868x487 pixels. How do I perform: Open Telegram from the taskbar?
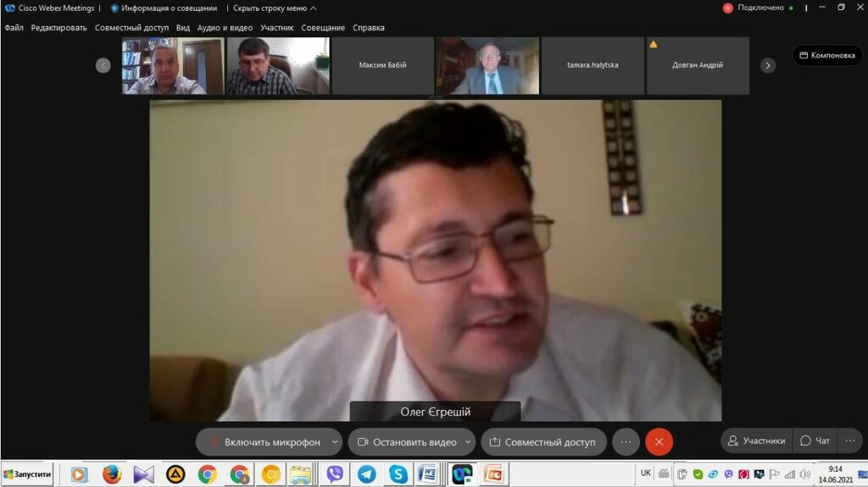pyautogui.click(x=366, y=474)
